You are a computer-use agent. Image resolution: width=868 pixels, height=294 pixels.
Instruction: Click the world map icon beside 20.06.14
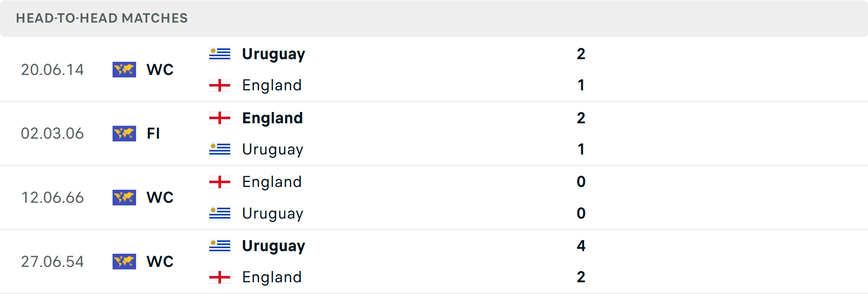(x=124, y=70)
